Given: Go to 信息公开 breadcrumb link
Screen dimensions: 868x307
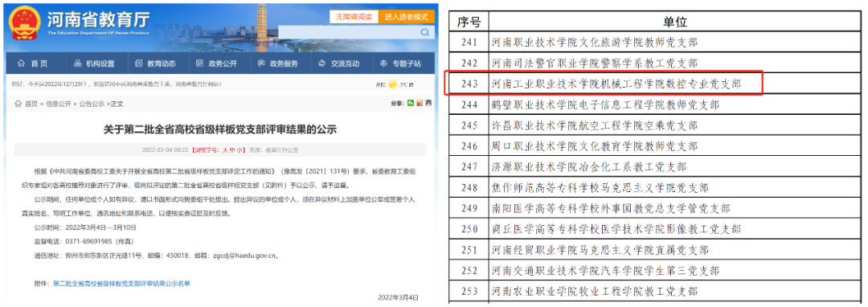Looking at the screenshot, I should pyautogui.click(x=58, y=104).
